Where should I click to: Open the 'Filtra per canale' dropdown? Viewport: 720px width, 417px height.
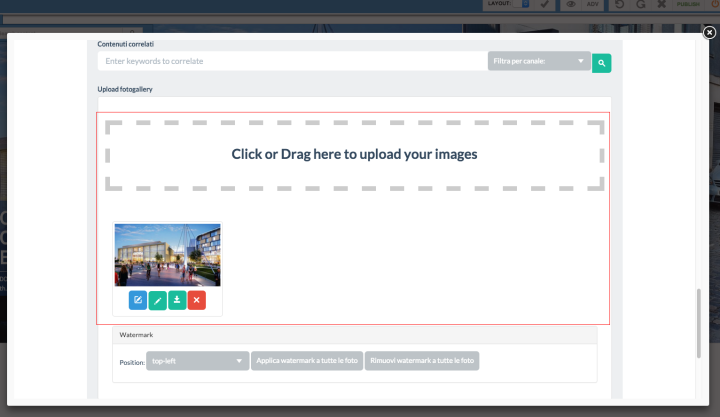(x=539, y=62)
